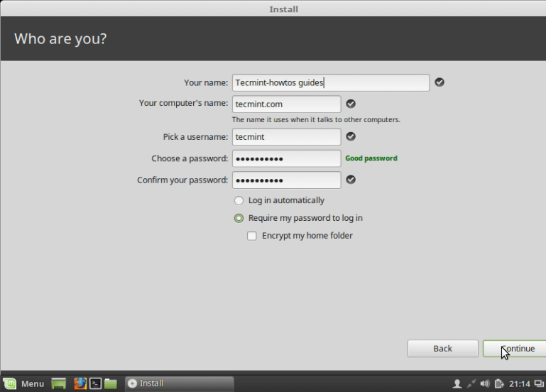This screenshot has width=546, height=392.
Task: Launch Firefox from the taskbar
Action: point(80,383)
